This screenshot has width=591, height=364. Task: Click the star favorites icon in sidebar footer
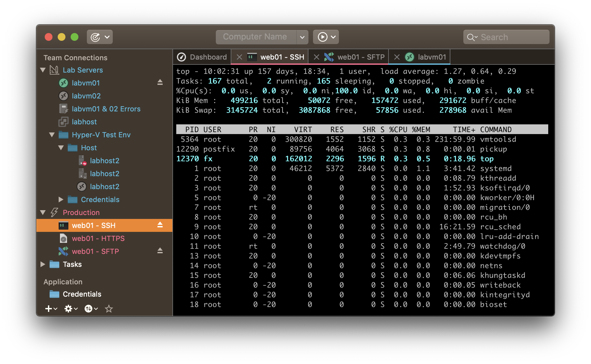(x=109, y=309)
